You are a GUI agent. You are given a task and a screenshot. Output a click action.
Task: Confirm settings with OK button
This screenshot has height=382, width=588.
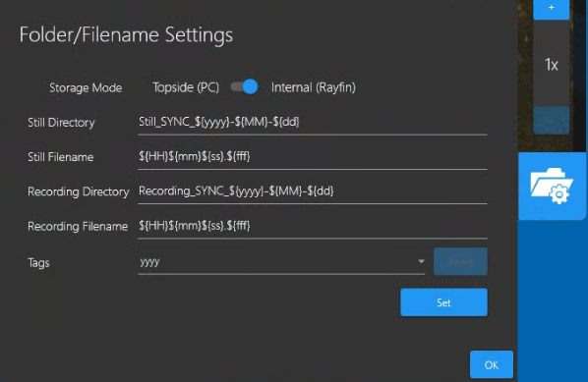[492, 364]
